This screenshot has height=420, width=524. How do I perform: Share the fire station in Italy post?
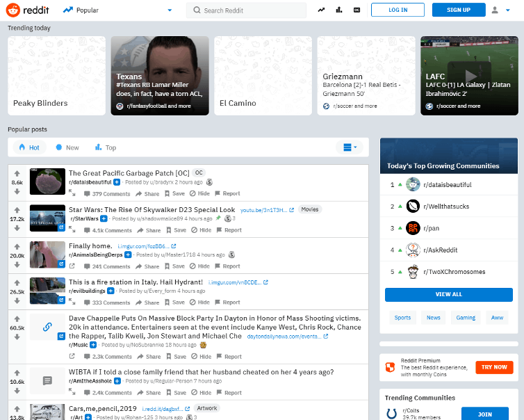click(x=147, y=302)
